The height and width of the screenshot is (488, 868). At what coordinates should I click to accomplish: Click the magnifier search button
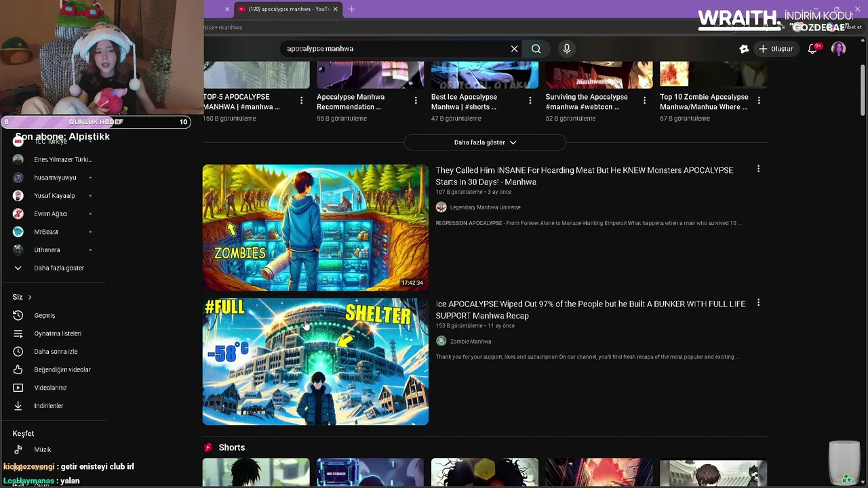(536, 49)
